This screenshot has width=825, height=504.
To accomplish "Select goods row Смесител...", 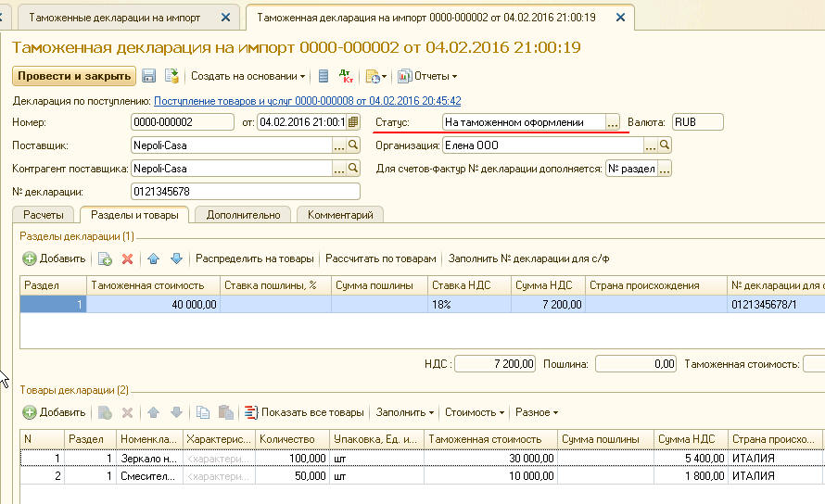I will [x=422, y=476].
